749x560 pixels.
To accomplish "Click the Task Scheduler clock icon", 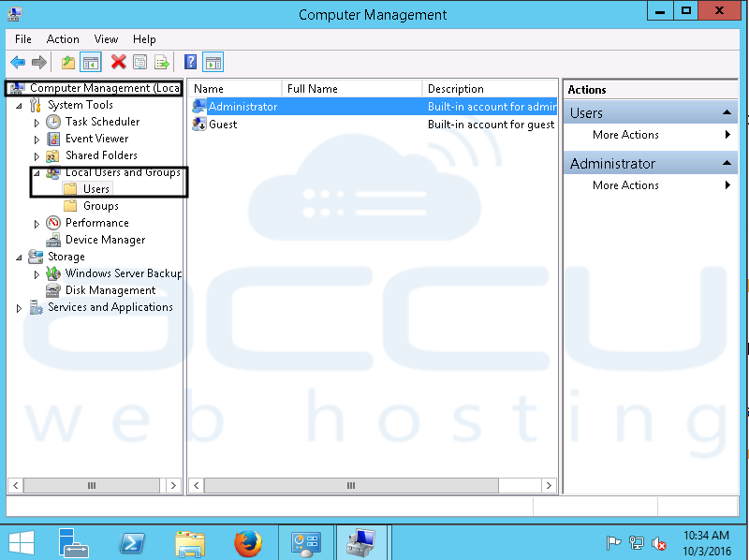I will (x=53, y=122).
